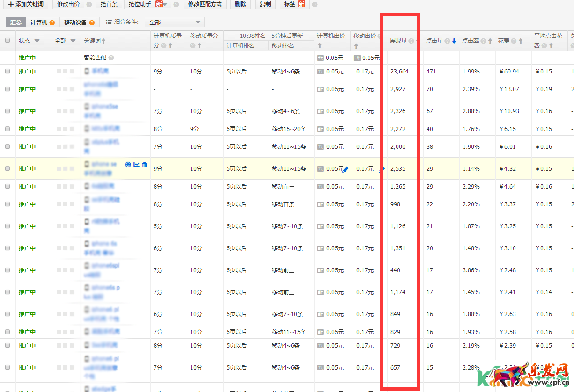Click the 修改出价 button

(x=68, y=4)
